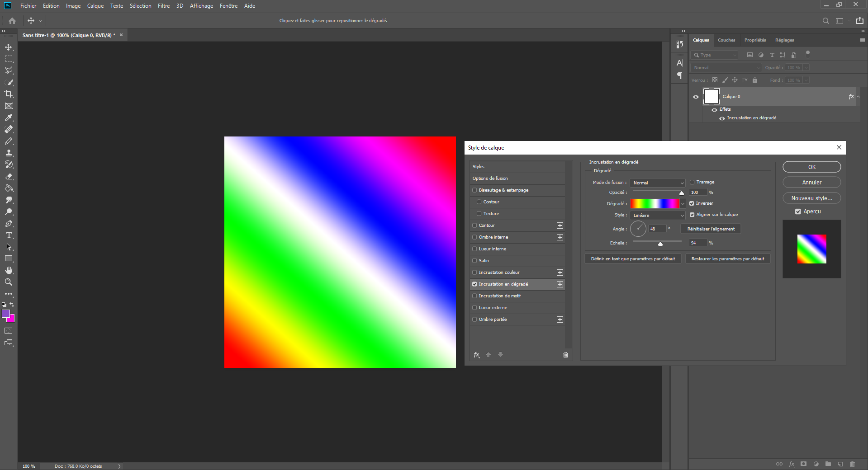
Task: Open the layer filter Type dropdown
Action: coord(715,55)
